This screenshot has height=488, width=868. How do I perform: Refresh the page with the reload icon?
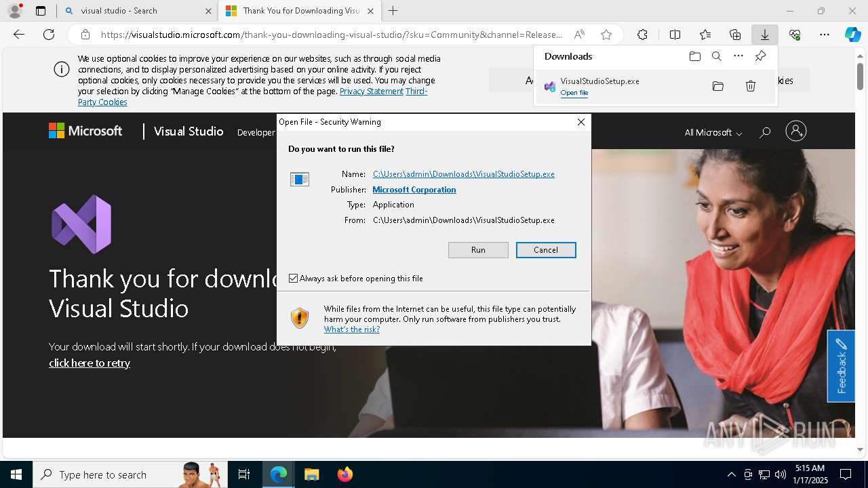coord(49,35)
